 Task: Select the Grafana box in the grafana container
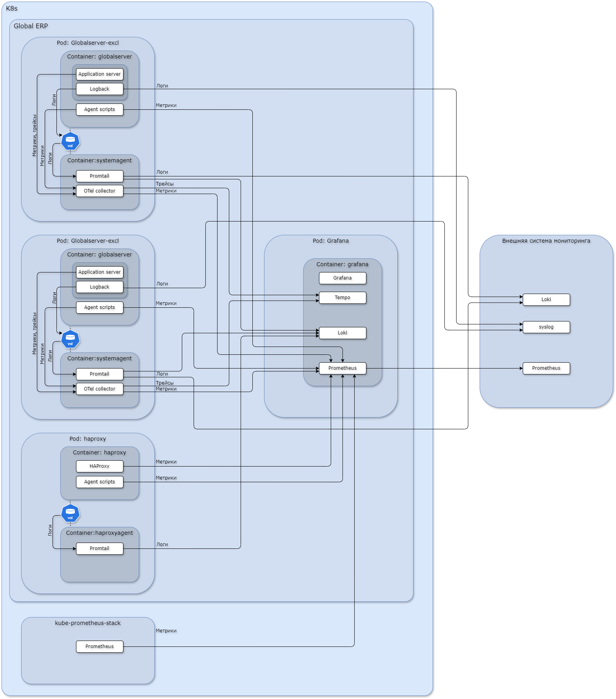click(342, 278)
